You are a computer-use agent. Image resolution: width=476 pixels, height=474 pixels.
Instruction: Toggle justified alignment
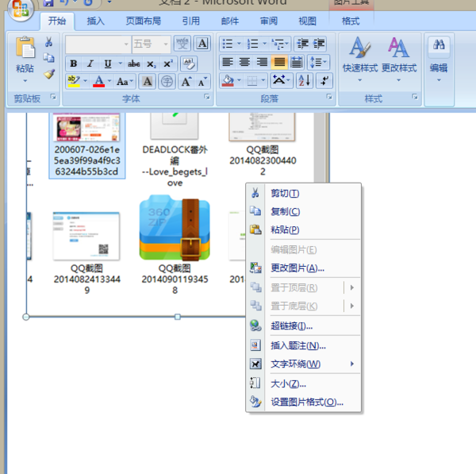tap(279, 62)
